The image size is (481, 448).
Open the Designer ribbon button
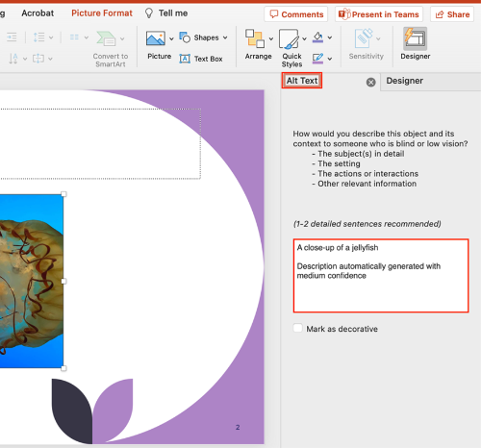(x=415, y=44)
